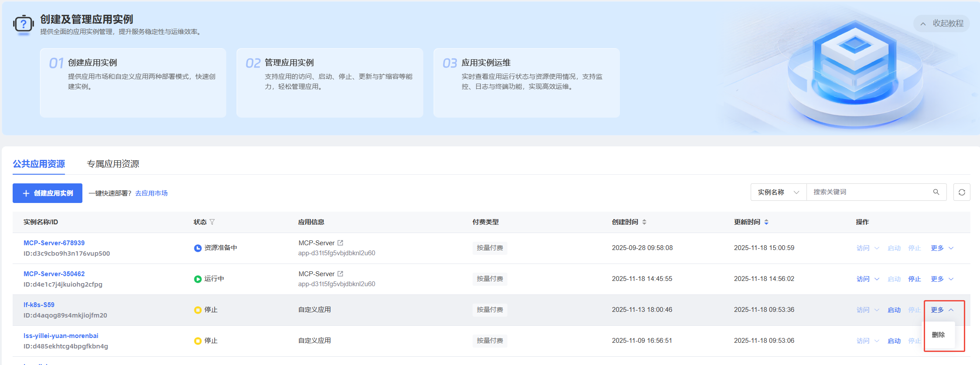This screenshot has height=365, width=980.
Task: Sort by creation time column
Action: click(644, 222)
